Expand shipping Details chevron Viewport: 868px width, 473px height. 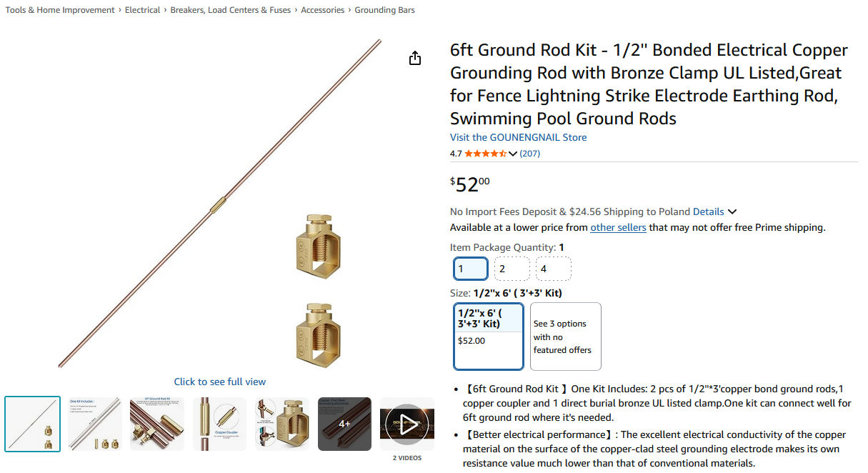(732, 212)
